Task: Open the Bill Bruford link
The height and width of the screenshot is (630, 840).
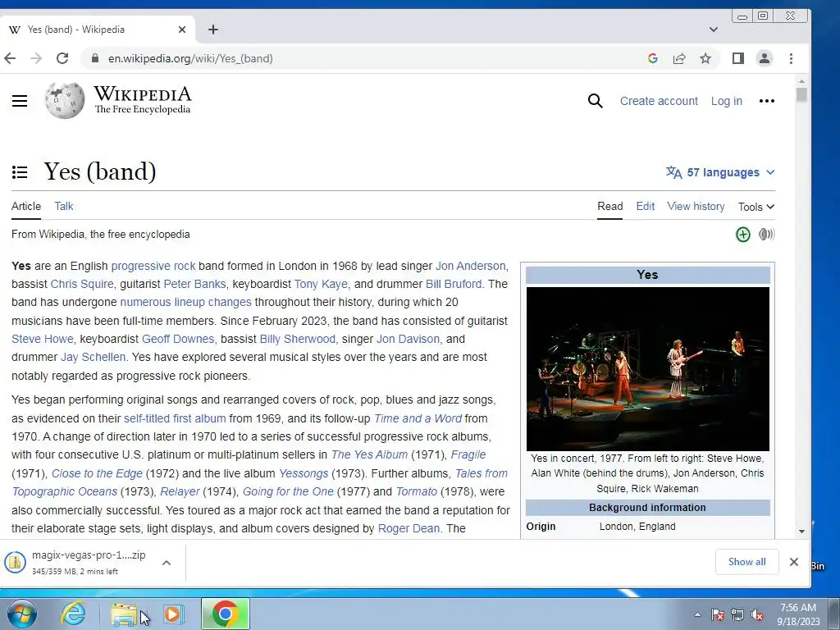Action: pos(454,284)
